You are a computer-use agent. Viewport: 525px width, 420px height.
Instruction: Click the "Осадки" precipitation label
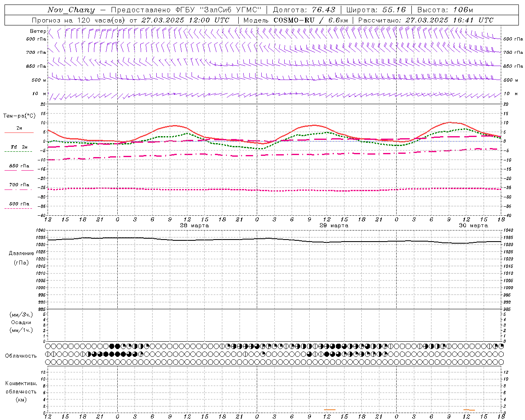pyautogui.click(x=21, y=322)
